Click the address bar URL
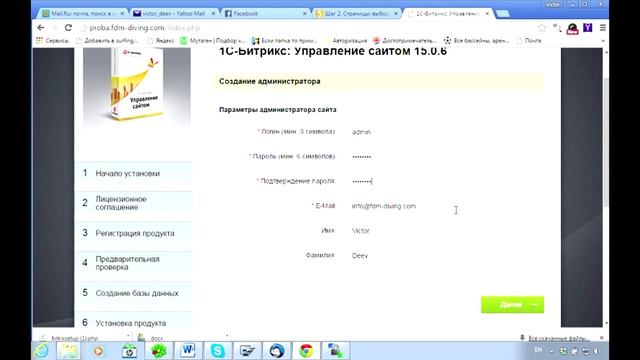 click(x=144, y=28)
